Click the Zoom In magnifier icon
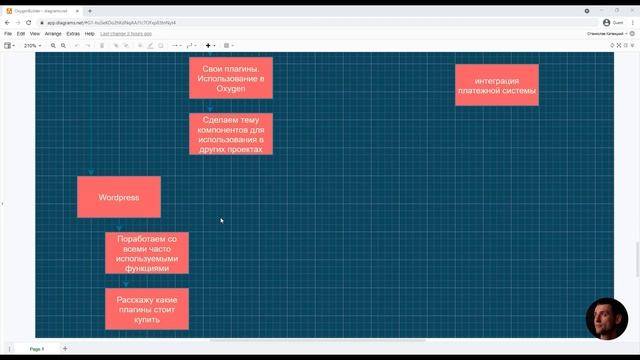Screen dimensions: 640x360 pos(53,46)
